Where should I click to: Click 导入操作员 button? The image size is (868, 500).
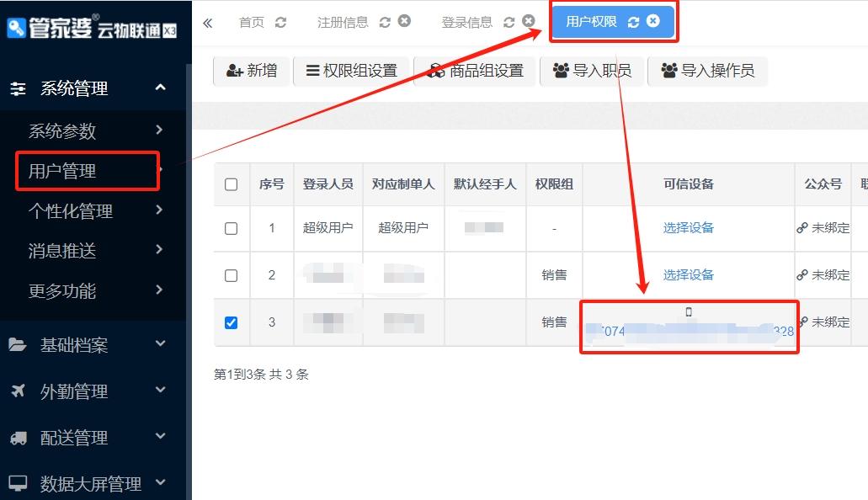click(x=707, y=71)
